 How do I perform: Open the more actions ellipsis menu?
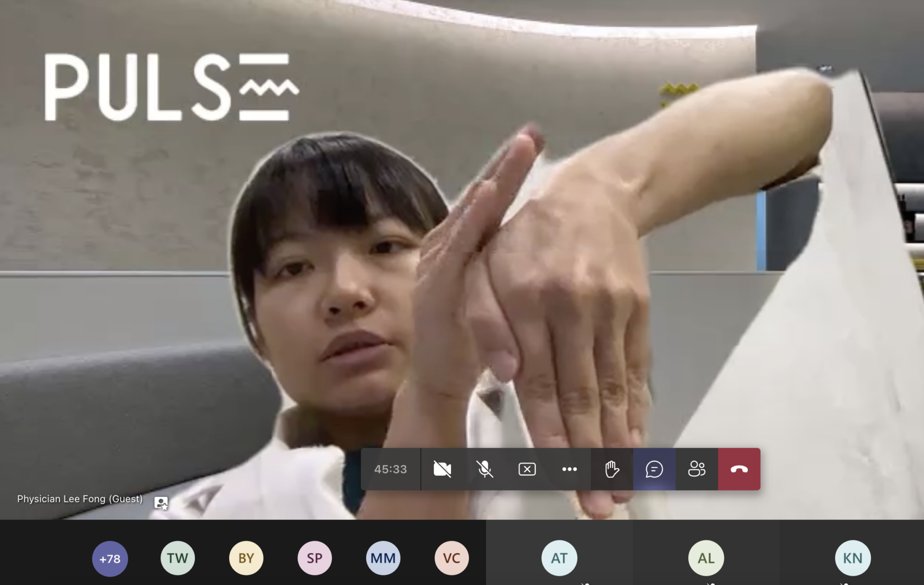[569, 469]
